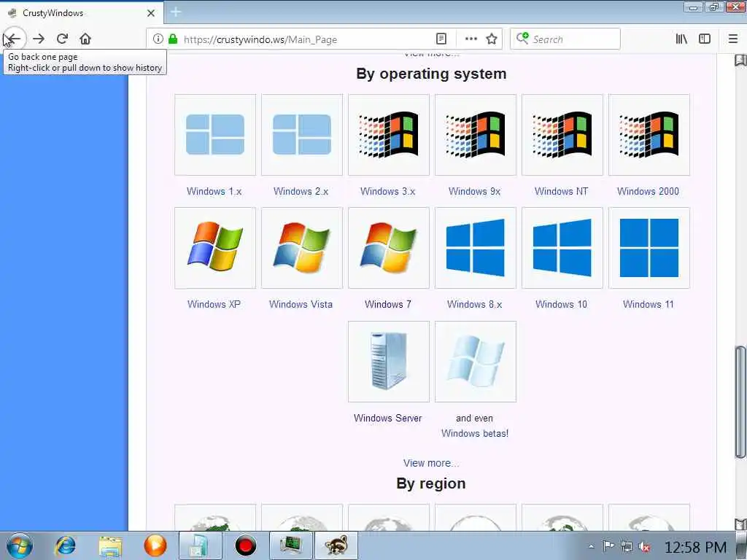Show site information icon in address bar
This screenshot has height=560, width=747.
[x=158, y=39]
